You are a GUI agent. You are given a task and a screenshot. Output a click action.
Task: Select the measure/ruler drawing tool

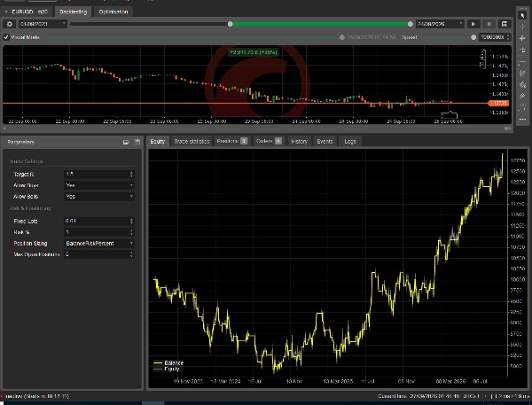(522, 50)
